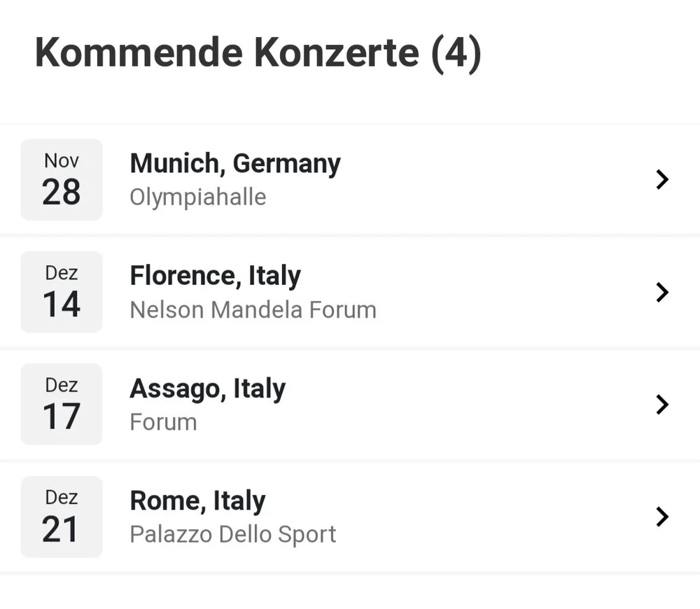
Task: Tap the Olympiahalle venue name
Action: [197, 197]
